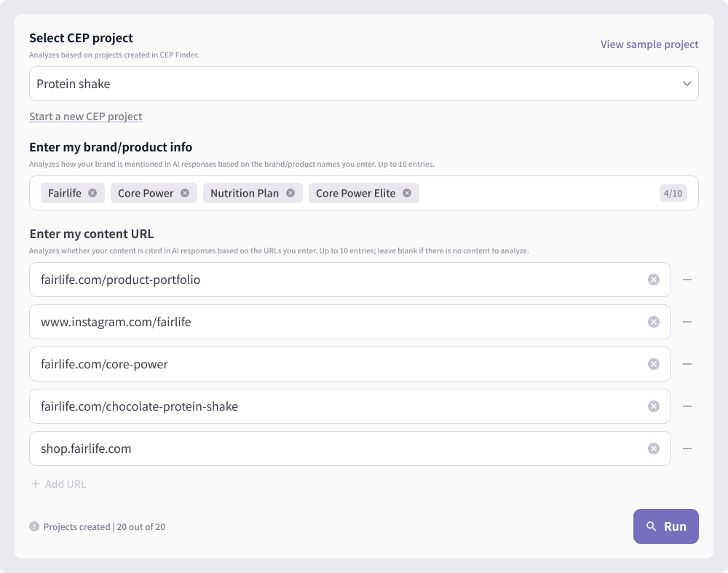Remove the Core Power Elite tag
Image resolution: width=728 pixels, height=573 pixels.
tap(407, 193)
